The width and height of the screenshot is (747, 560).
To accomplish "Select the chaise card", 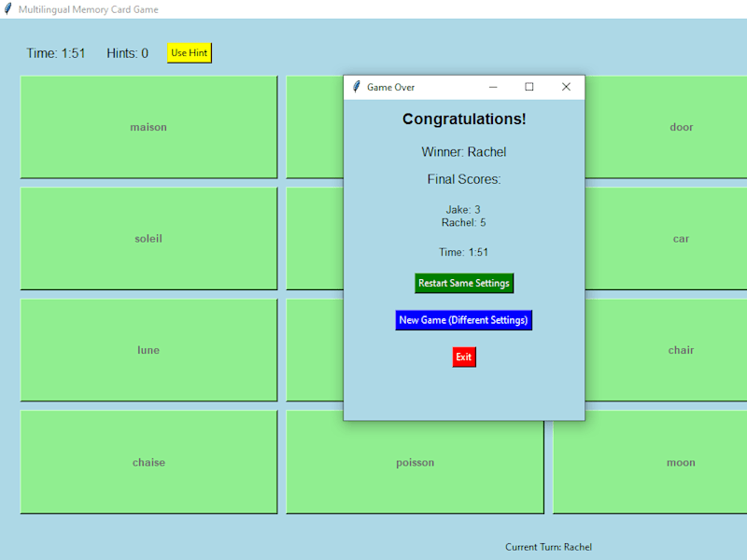I will click(148, 462).
